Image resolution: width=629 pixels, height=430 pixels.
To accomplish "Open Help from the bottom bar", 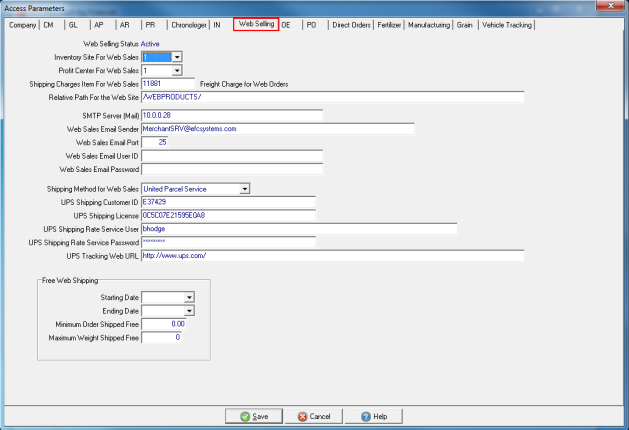I will click(373, 416).
